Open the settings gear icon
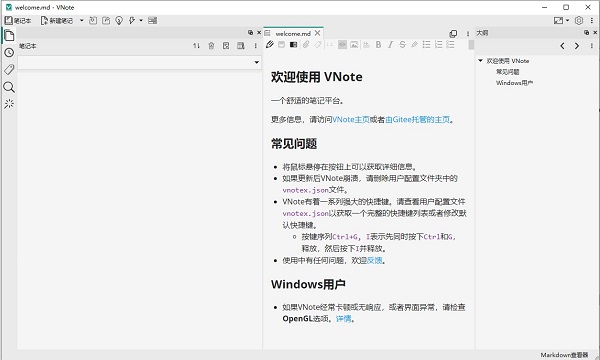 579,21
